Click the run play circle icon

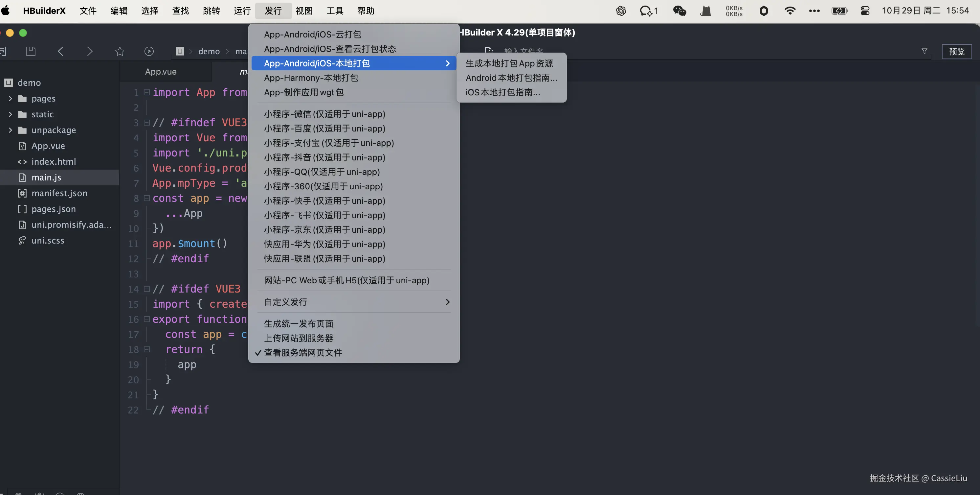coord(149,51)
